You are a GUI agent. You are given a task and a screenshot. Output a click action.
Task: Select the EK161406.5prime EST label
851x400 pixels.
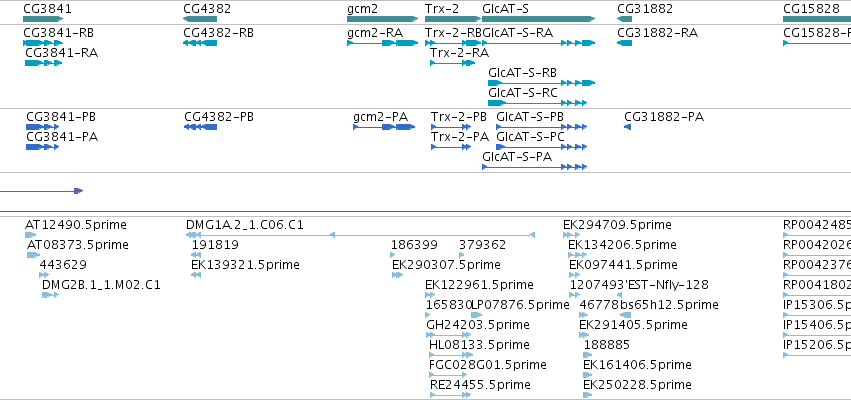click(637, 365)
